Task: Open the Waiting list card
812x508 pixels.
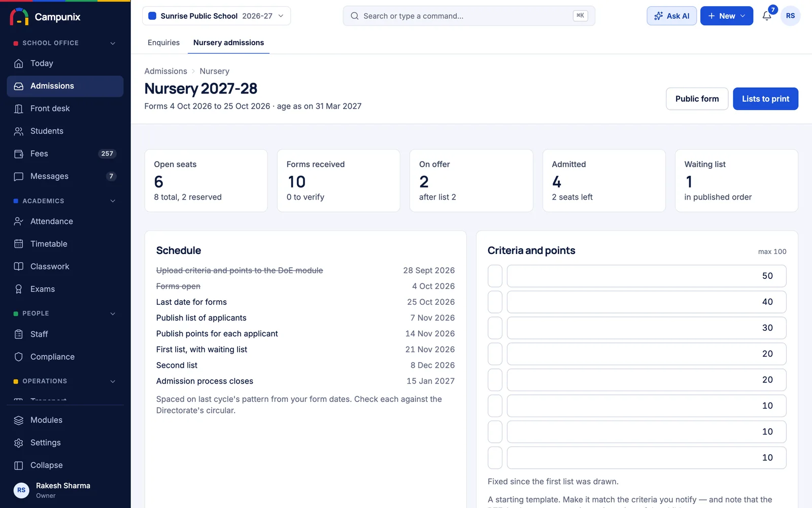Action: point(736,180)
